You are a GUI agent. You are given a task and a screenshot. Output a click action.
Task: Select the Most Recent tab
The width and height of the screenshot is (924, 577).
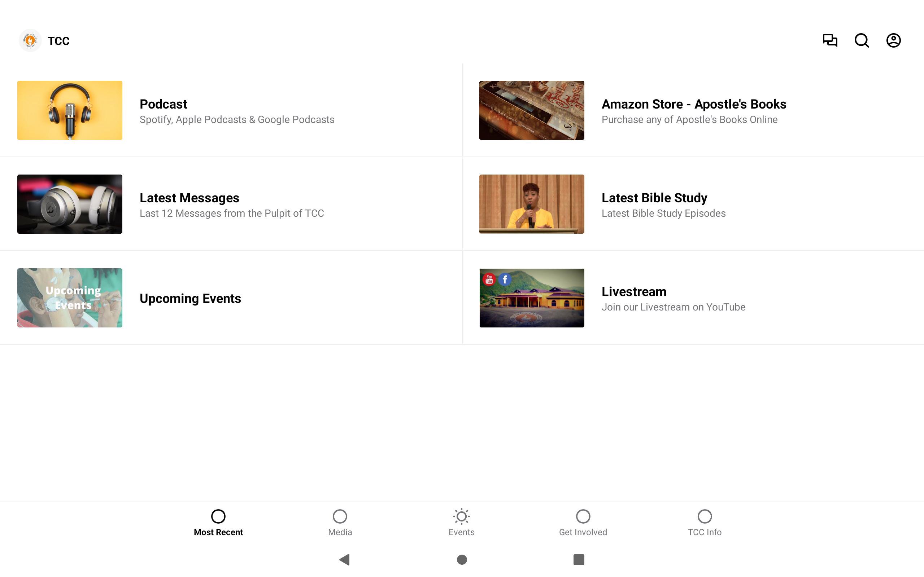tap(218, 523)
